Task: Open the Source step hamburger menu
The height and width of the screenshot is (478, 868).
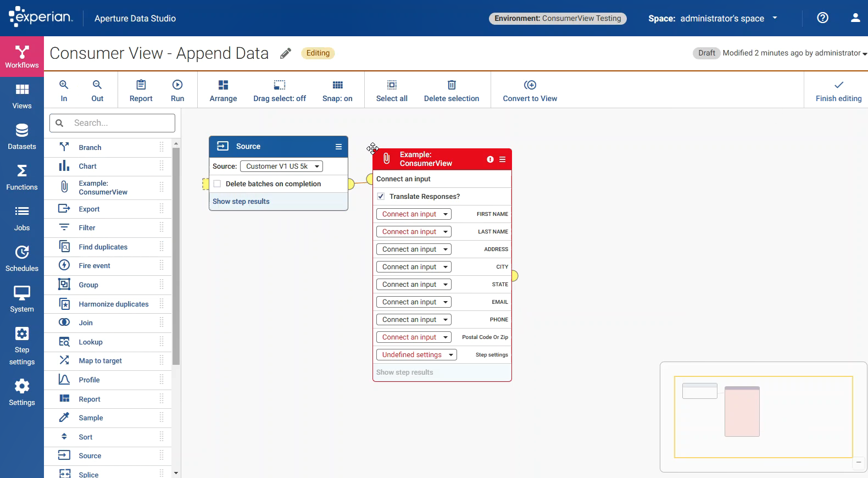Action: coord(338,147)
